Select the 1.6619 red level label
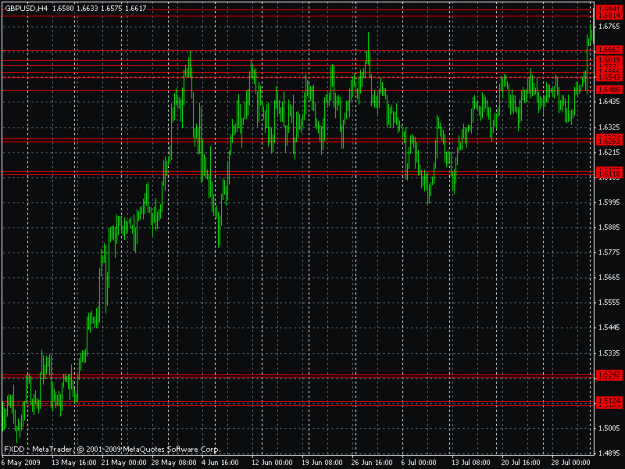This screenshot has width=625, height=469. pos(609,60)
